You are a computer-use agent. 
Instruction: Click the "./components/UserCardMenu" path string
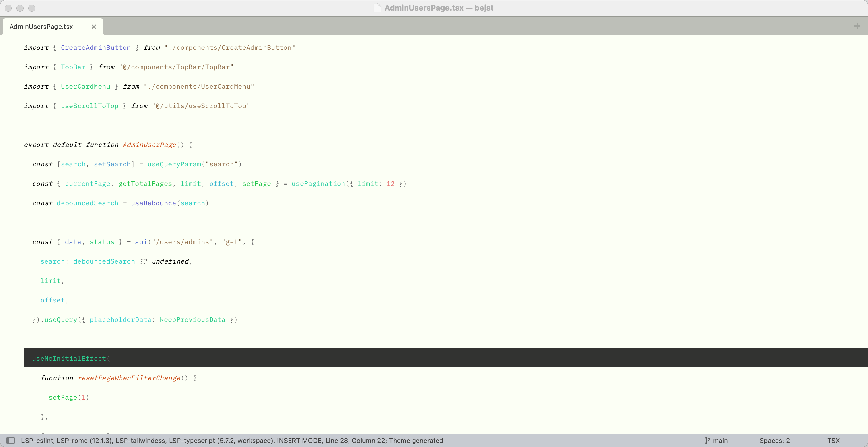click(x=199, y=87)
